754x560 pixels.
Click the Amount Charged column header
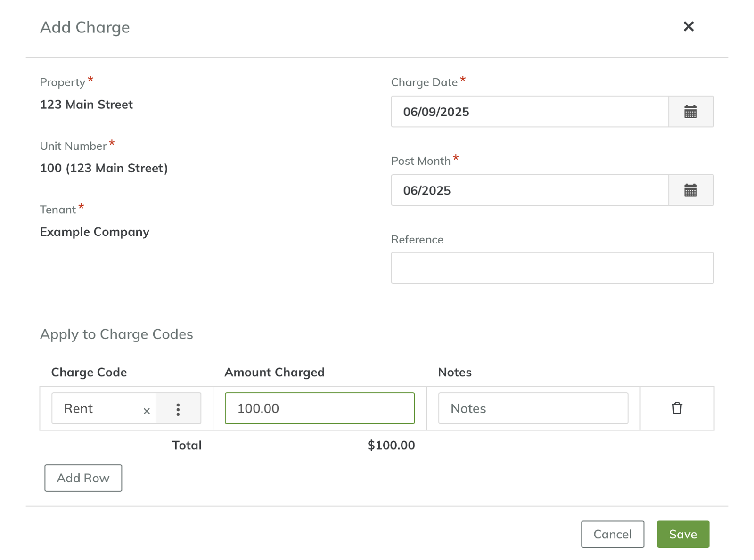[x=274, y=373]
